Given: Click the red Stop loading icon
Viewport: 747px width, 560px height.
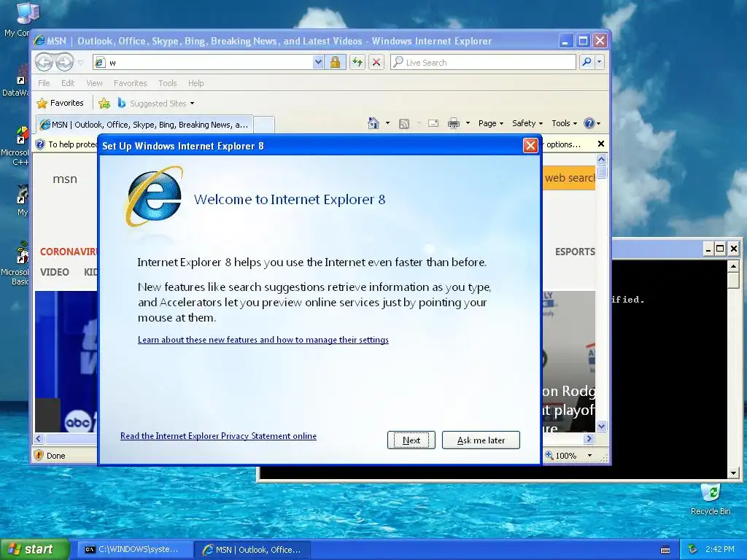Looking at the screenshot, I should (376, 63).
